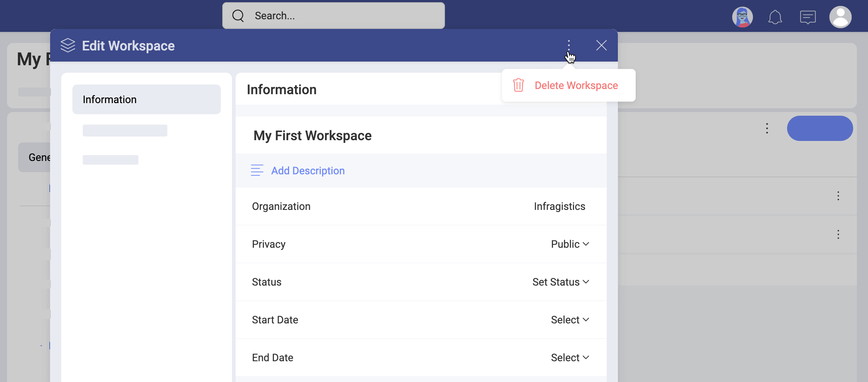Open the second background row kebab menu

point(838,234)
